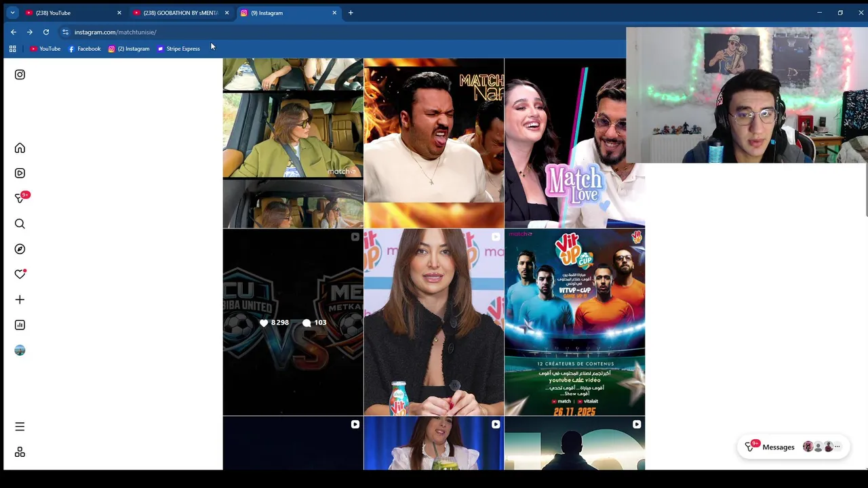Open Stripe Express bookmark
This screenshot has height=488, width=868.
178,49
